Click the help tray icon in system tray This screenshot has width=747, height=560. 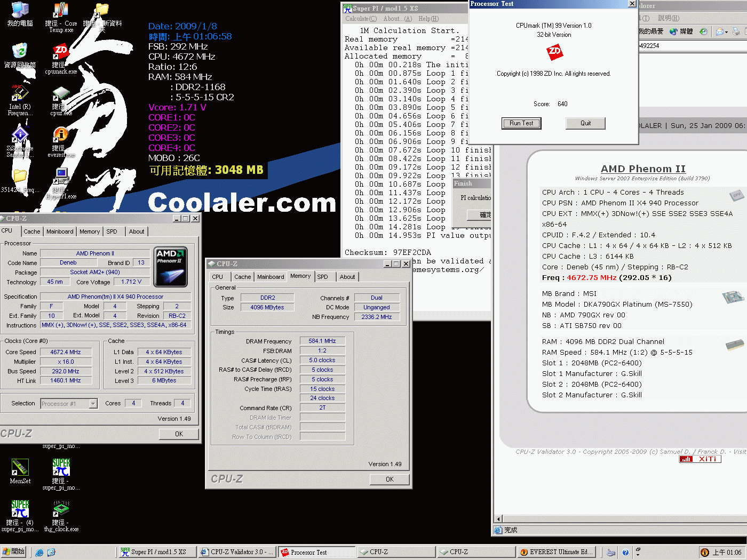625,553
